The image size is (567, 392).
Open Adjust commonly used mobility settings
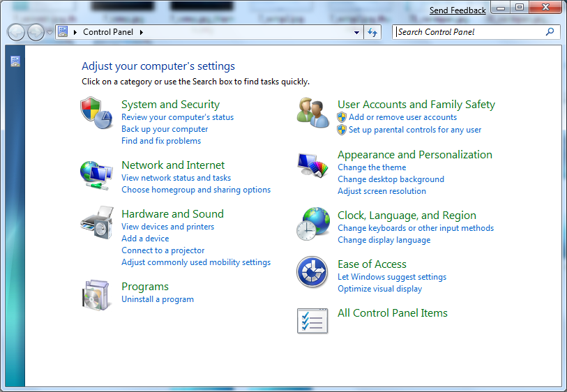[x=196, y=262]
